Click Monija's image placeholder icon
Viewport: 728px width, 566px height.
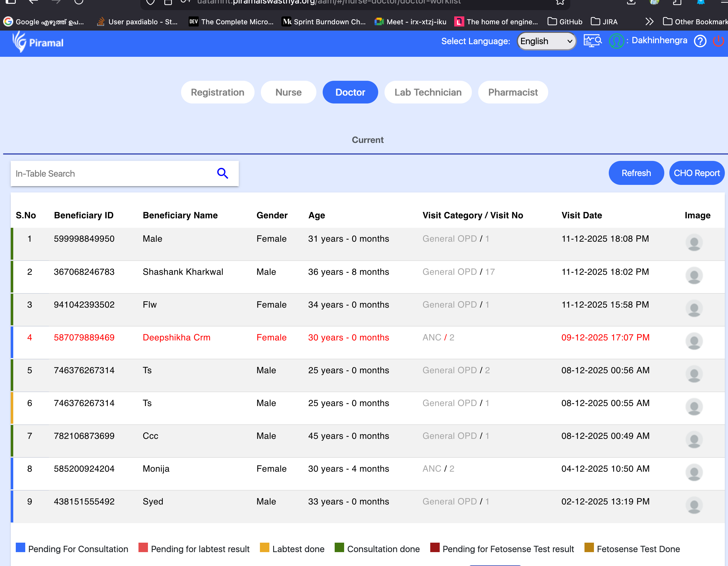click(694, 472)
